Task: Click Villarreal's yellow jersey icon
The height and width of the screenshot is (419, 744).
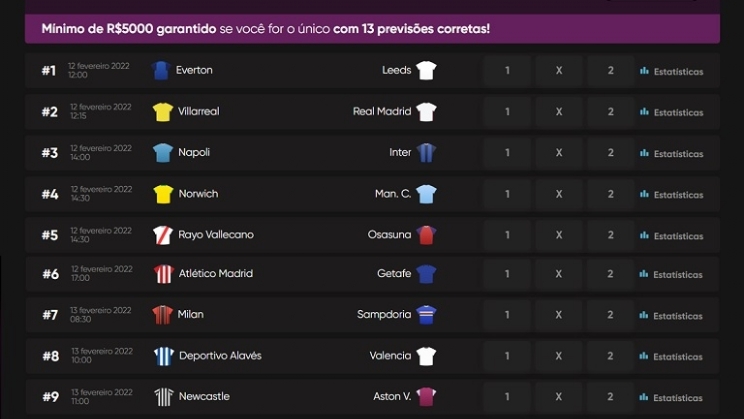Action: pos(163,111)
